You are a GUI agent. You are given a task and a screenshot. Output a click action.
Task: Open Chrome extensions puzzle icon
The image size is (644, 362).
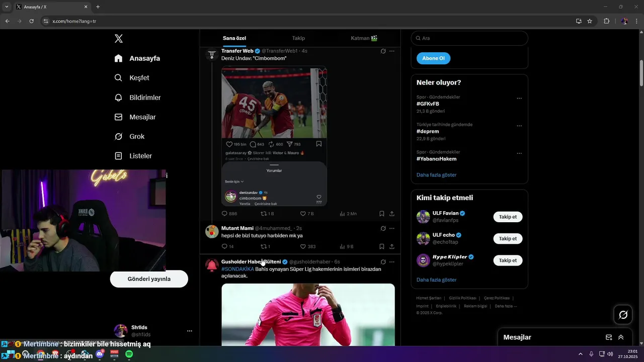[x=606, y=21]
